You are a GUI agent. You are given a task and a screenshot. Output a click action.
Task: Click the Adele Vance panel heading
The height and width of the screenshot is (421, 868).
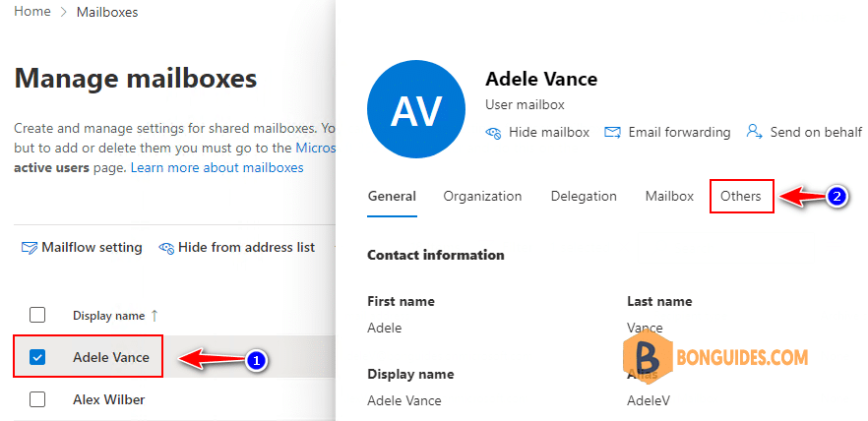pos(541,79)
